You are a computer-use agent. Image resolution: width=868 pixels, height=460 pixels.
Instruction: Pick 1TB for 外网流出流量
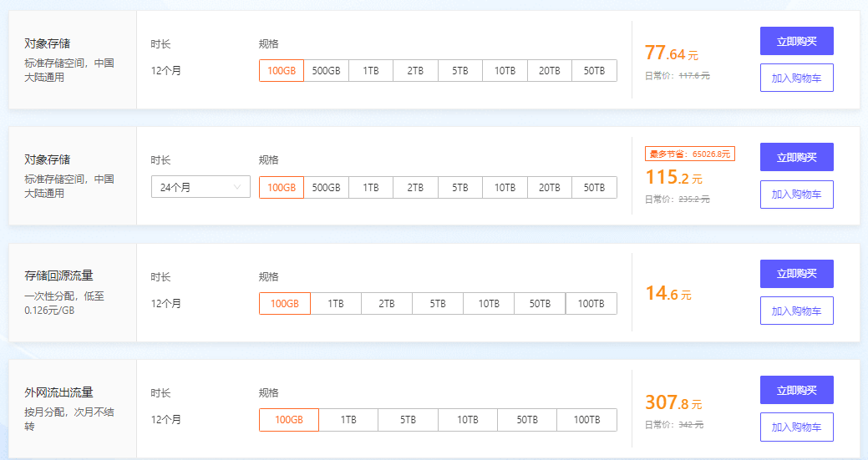[348, 420]
